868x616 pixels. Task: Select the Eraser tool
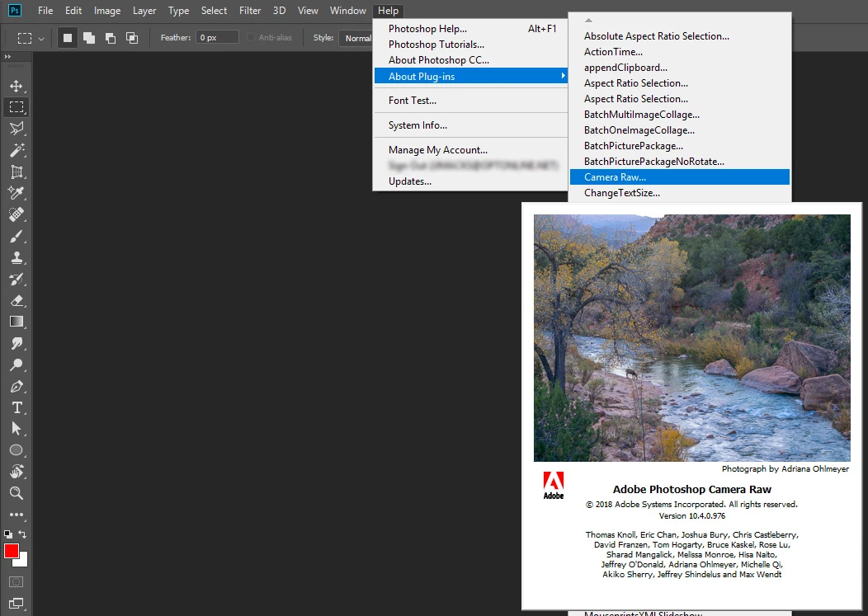point(16,300)
